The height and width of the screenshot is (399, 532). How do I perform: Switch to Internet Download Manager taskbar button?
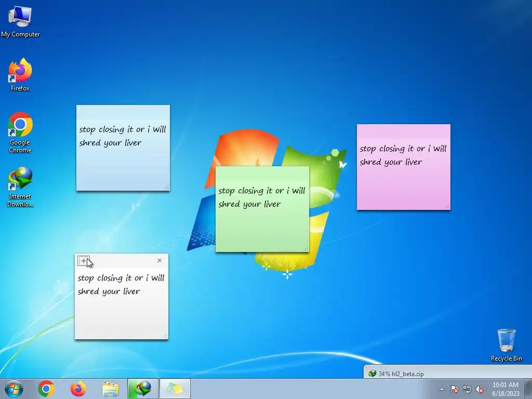[143, 389]
